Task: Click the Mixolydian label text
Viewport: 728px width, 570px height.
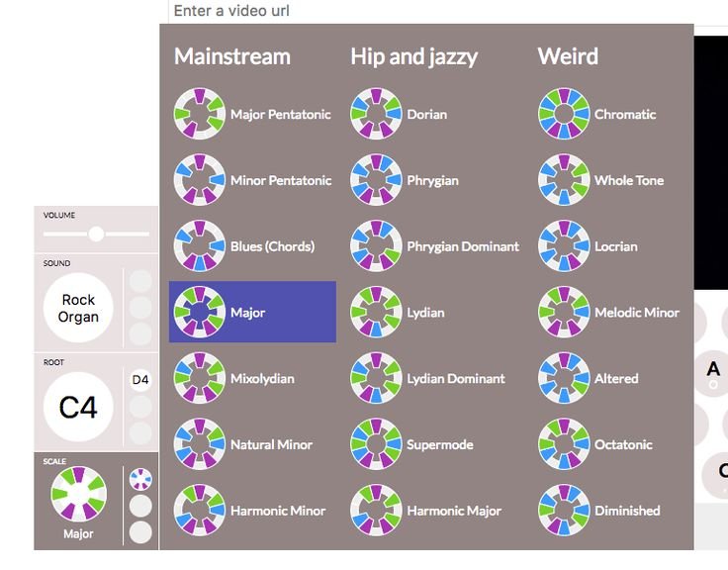Action: click(x=262, y=379)
